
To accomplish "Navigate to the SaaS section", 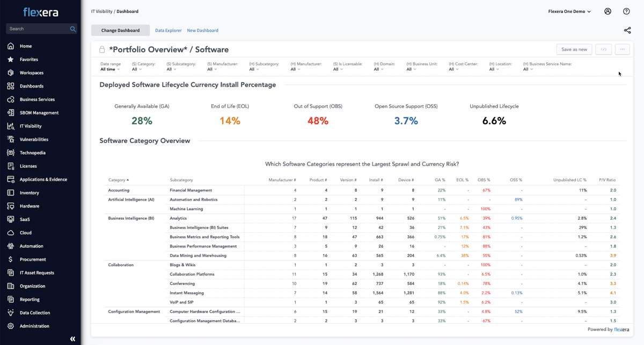I will (x=24, y=219).
